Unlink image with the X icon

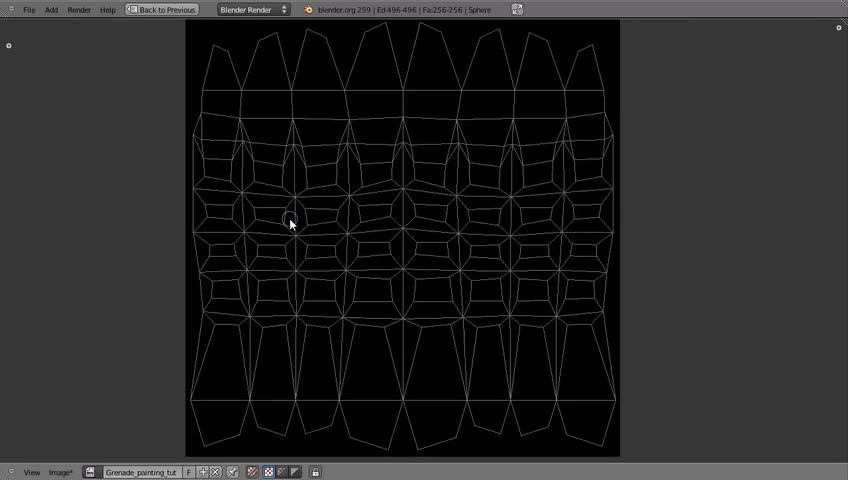(215, 472)
